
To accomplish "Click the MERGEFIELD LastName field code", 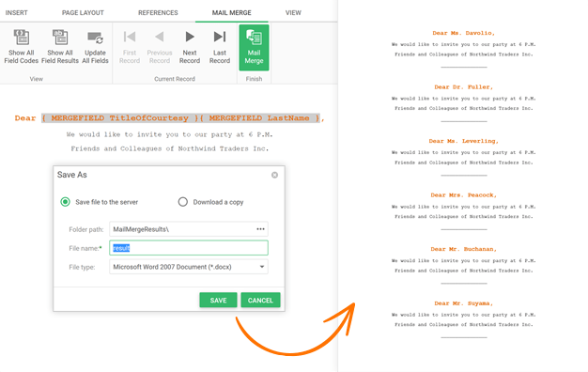I will click(259, 118).
